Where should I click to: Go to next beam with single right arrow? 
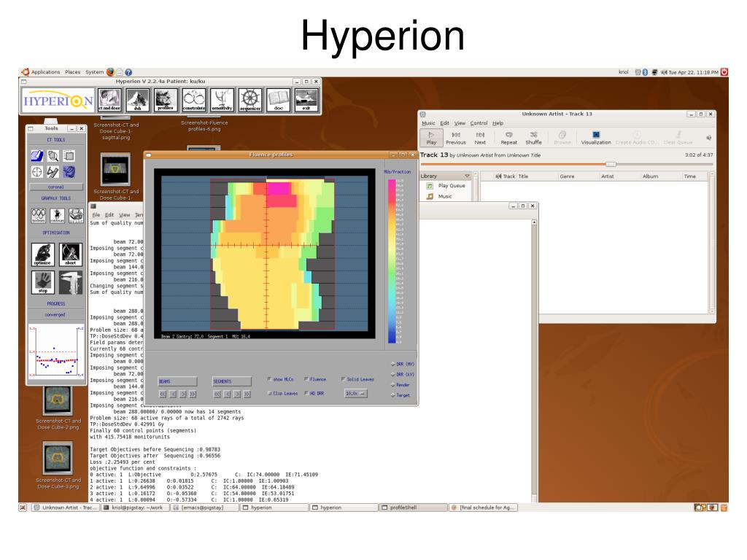point(183,394)
